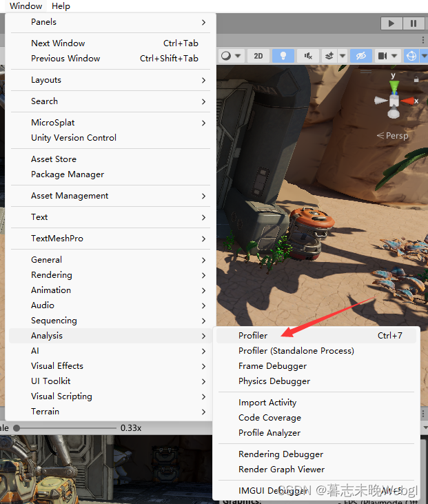Screen dimensions: 428x504
Task: Expand the Text submenu
Action: pos(110,217)
